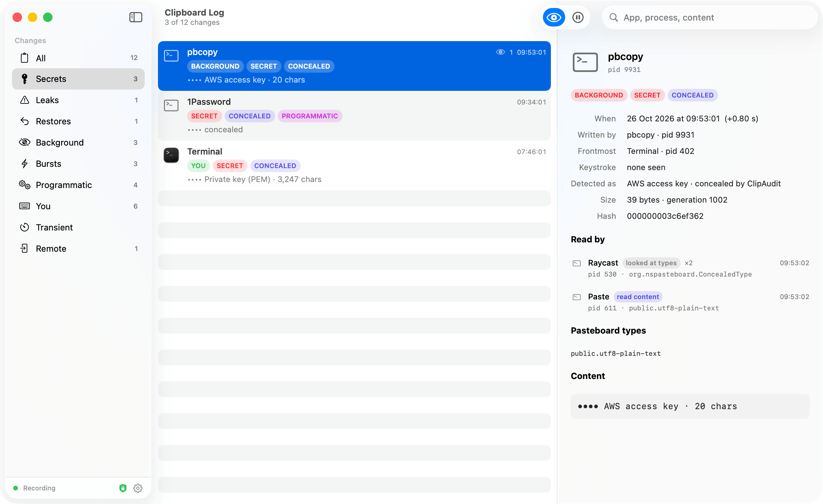Toggle the blue eye watch button
The height and width of the screenshot is (504, 823).
tap(554, 17)
